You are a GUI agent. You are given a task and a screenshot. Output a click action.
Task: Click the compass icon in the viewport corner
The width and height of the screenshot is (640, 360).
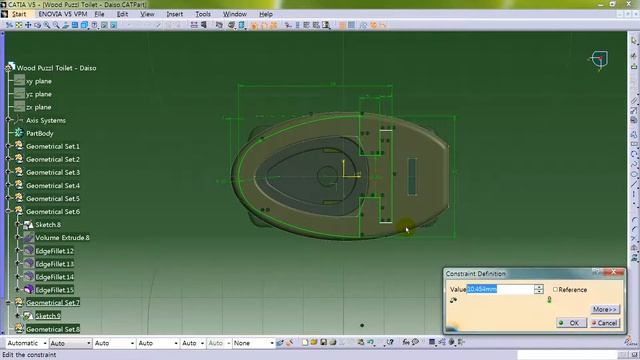(x=599, y=60)
